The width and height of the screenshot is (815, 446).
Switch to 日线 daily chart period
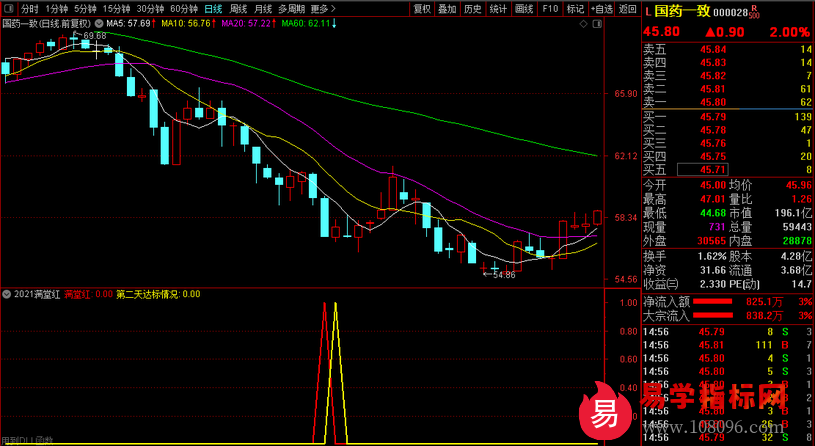212,9
